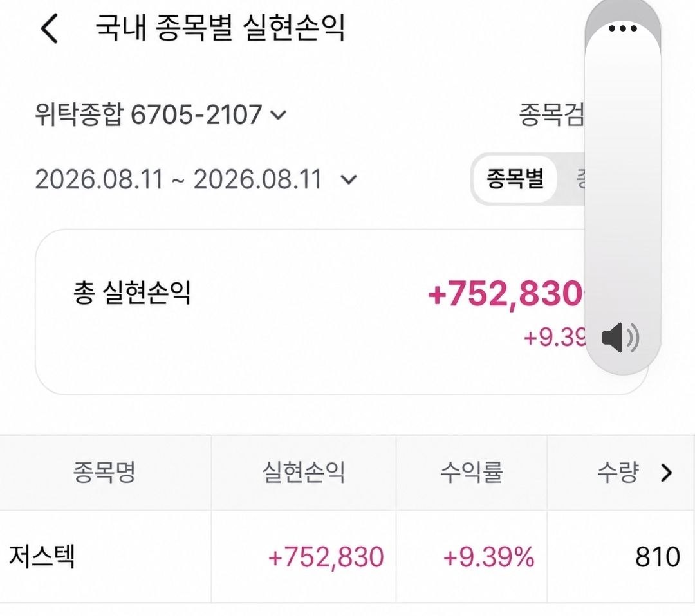Go back with the left arrow icon

49,28
